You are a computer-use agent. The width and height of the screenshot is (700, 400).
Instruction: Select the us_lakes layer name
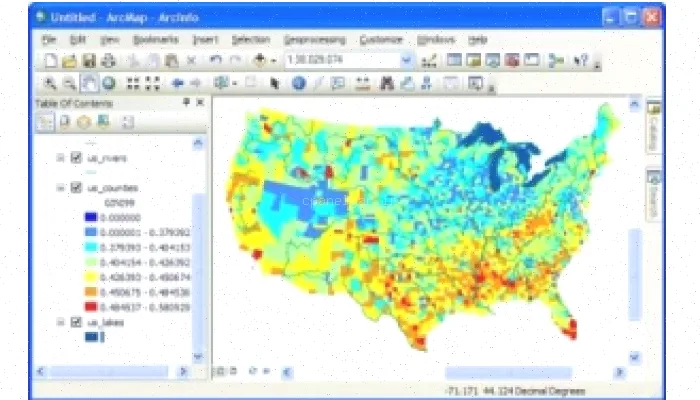pos(105,322)
